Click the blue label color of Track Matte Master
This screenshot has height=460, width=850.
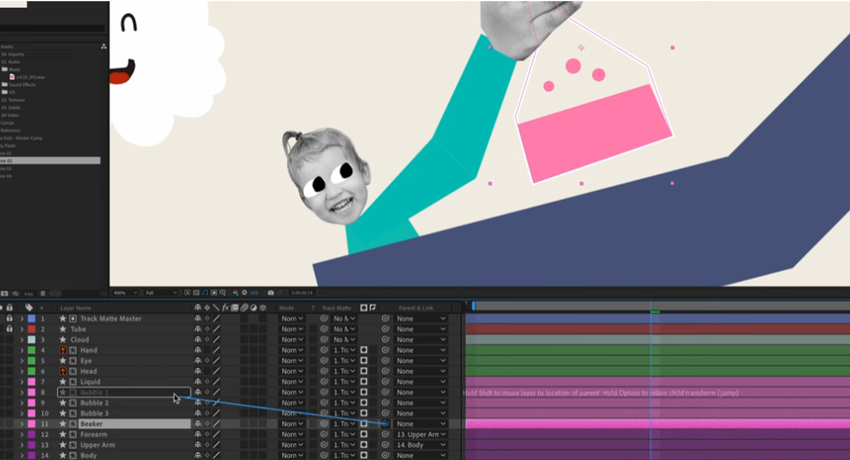[31, 319]
